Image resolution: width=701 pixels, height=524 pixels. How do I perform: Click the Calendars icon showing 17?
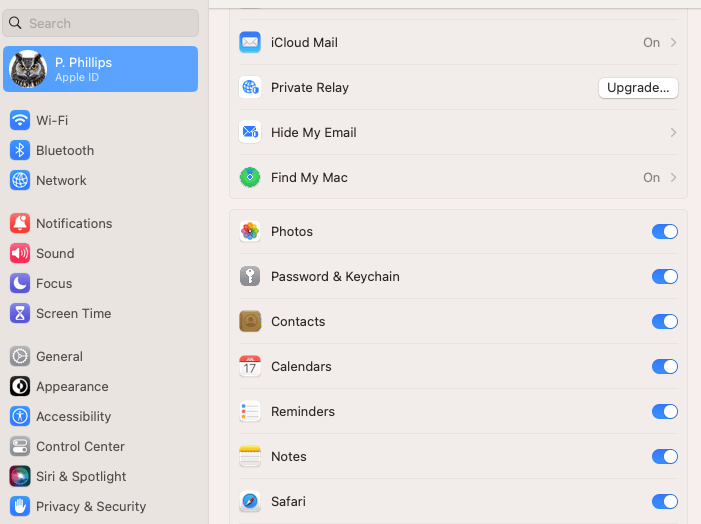click(250, 366)
